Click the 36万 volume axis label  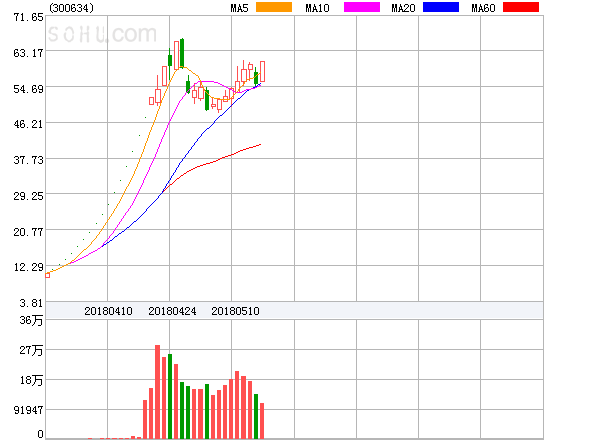coord(31,320)
